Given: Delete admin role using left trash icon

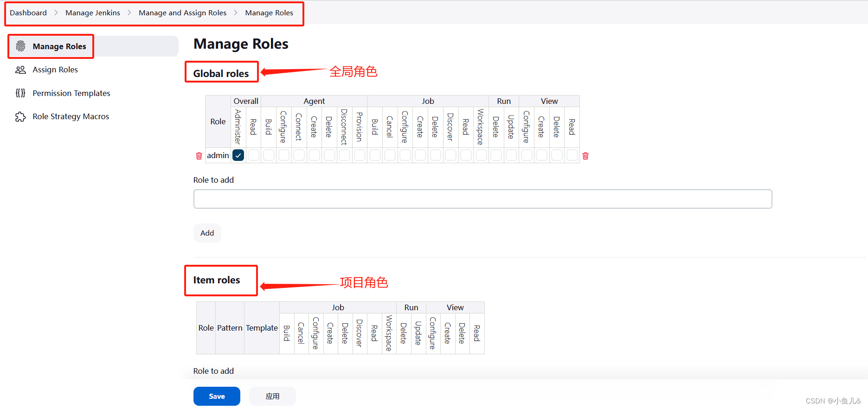Looking at the screenshot, I should [199, 156].
